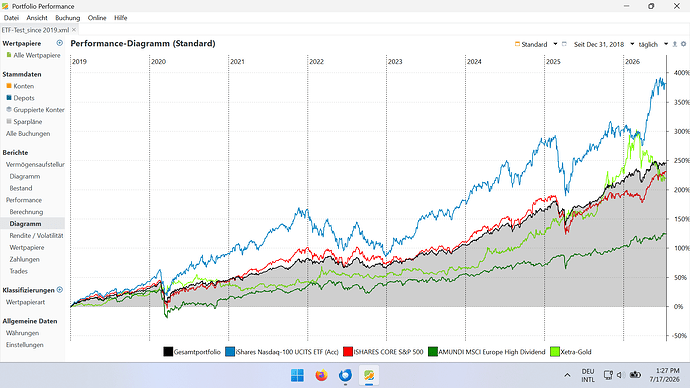Open Depots with the blue icon

tap(20, 98)
